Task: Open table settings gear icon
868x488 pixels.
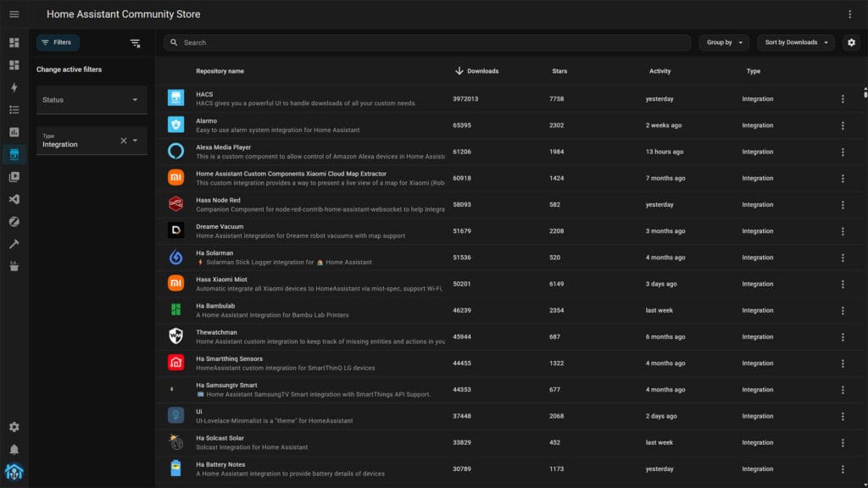Action: 851,42
